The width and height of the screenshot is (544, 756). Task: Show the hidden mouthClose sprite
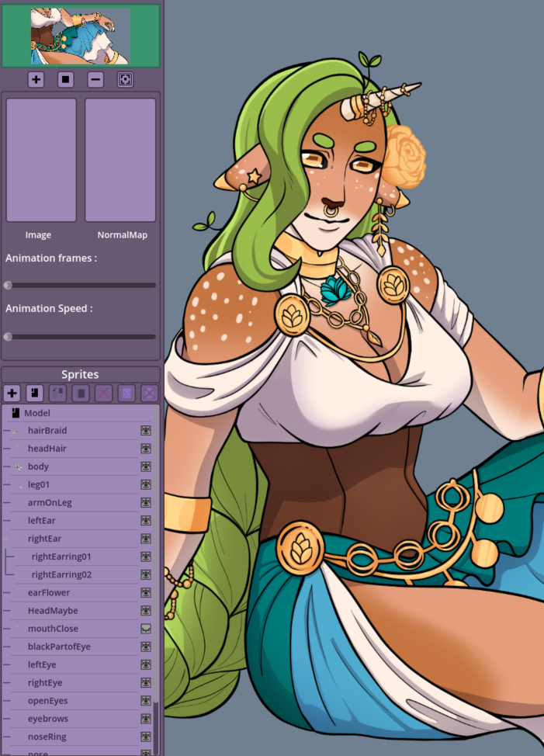[145, 629]
